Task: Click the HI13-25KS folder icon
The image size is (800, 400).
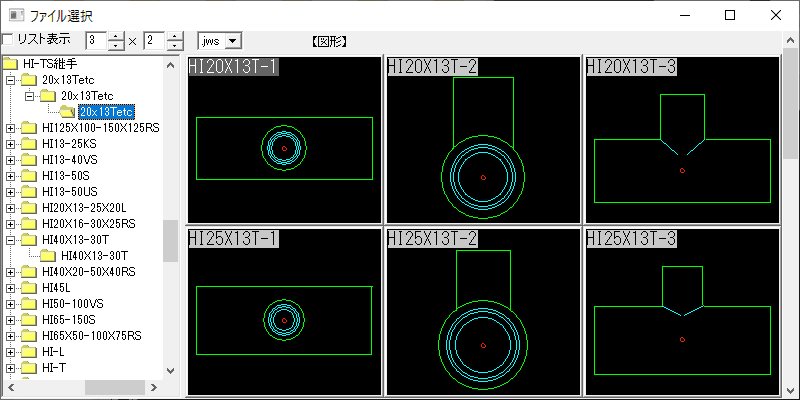Action: (x=30, y=144)
